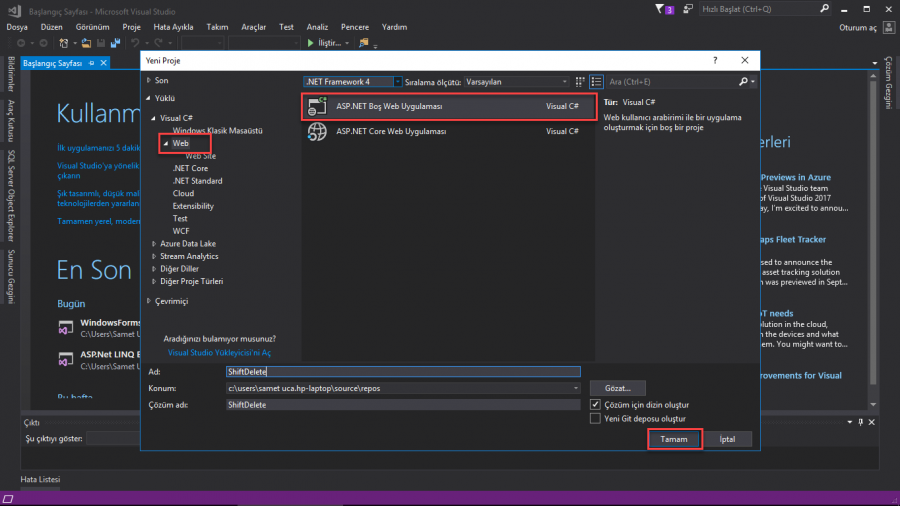Open the Araçlar menu

(254, 27)
